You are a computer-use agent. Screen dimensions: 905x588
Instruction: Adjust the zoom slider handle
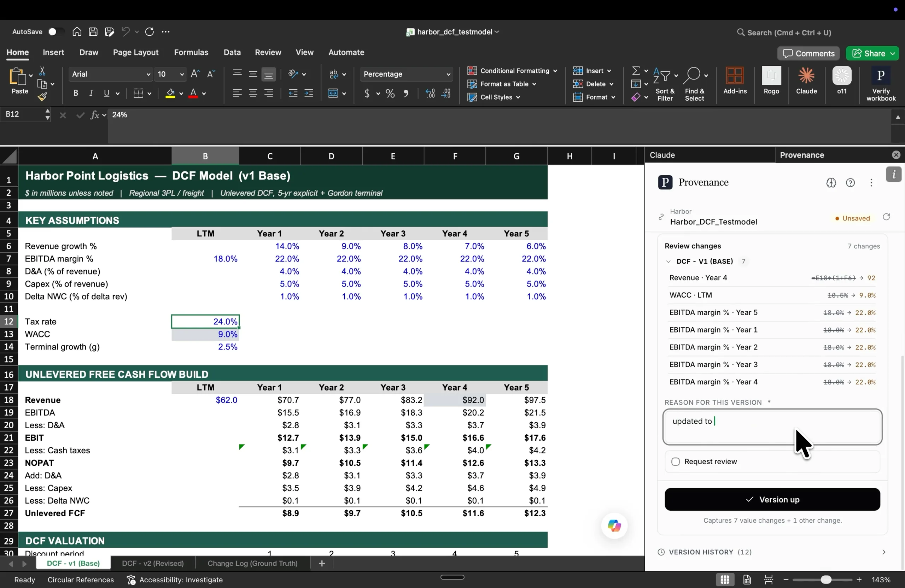click(825, 580)
